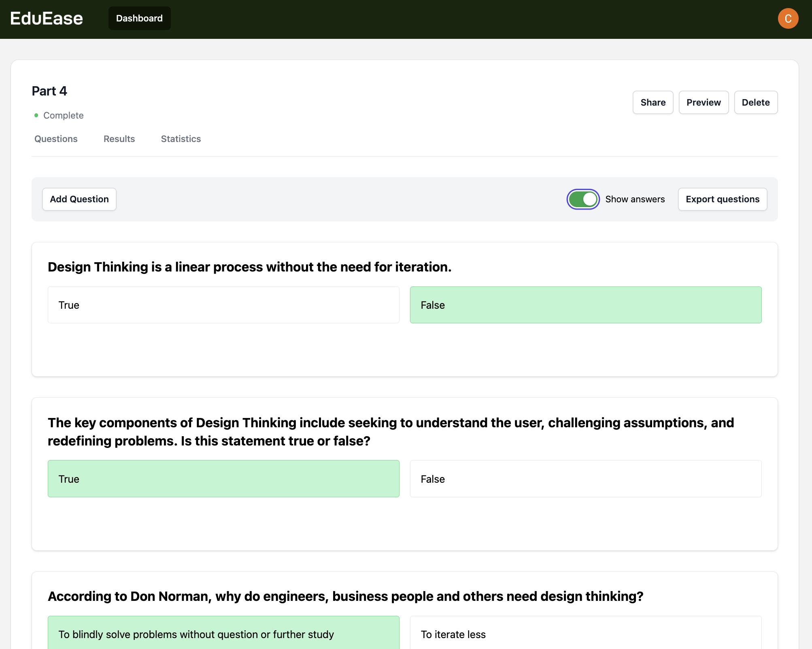This screenshot has height=649, width=812.
Task: Click Add Question button
Action: (x=79, y=199)
